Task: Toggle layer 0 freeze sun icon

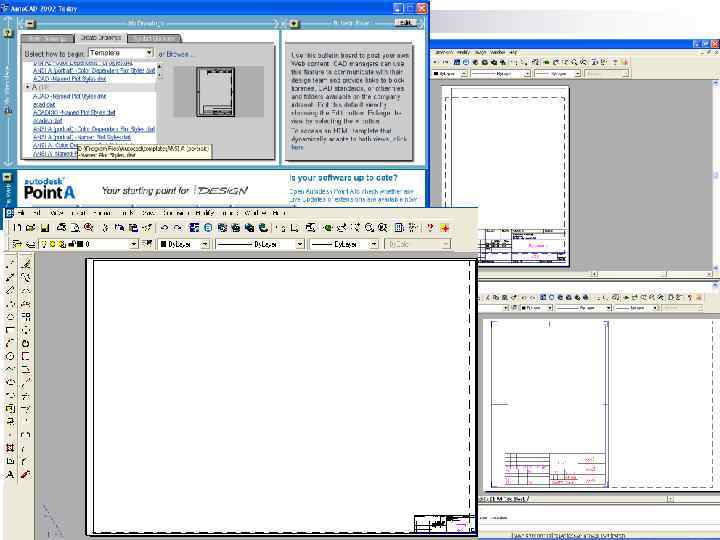Action: coord(52,244)
